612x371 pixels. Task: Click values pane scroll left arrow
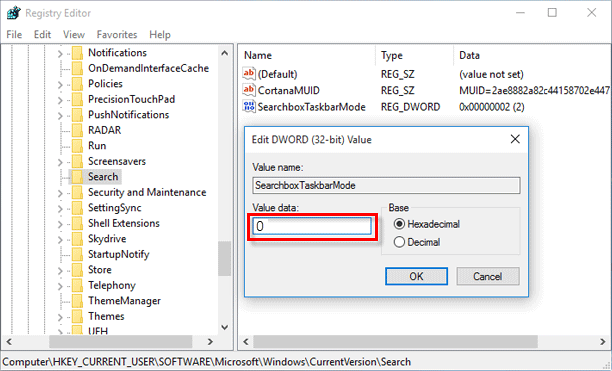click(246, 342)
